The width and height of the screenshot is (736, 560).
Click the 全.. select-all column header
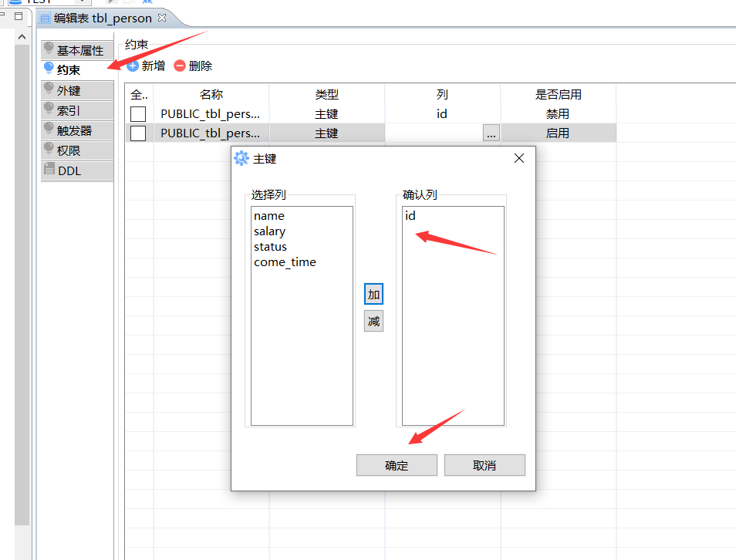(x=137, y=94)
